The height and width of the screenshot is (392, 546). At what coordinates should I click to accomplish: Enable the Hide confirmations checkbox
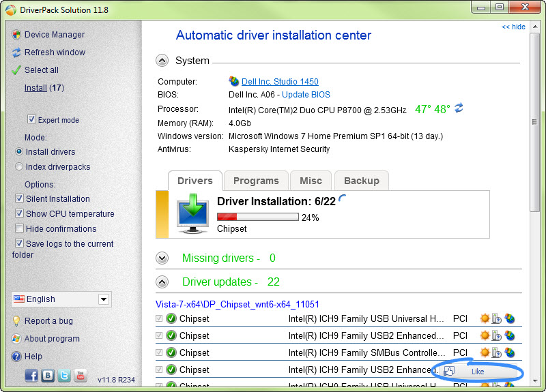coord(20,228)
